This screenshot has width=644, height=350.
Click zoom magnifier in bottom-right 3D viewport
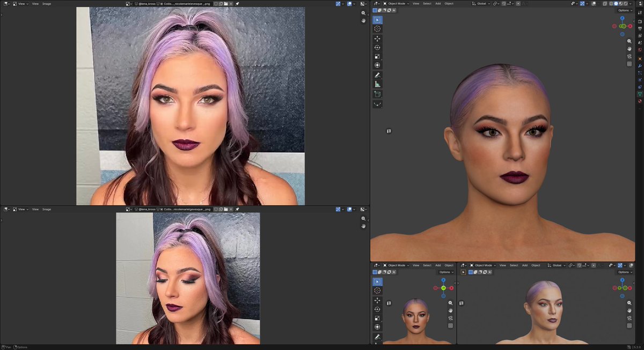coord(629,303)
